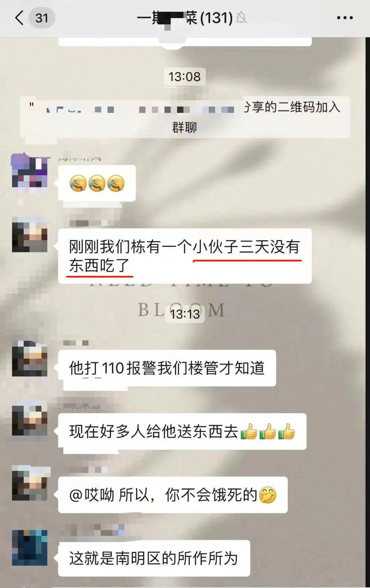This screenshot has width=370, height=588.
Task: Tap the muted bell icon beside the title
Action: [x=241, y=17]
